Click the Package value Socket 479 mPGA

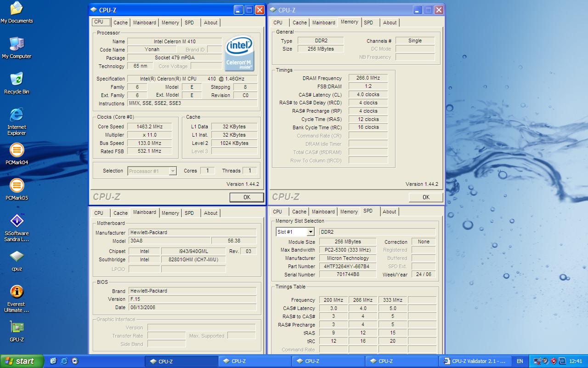pyautogui.click(x=175, y=58)
